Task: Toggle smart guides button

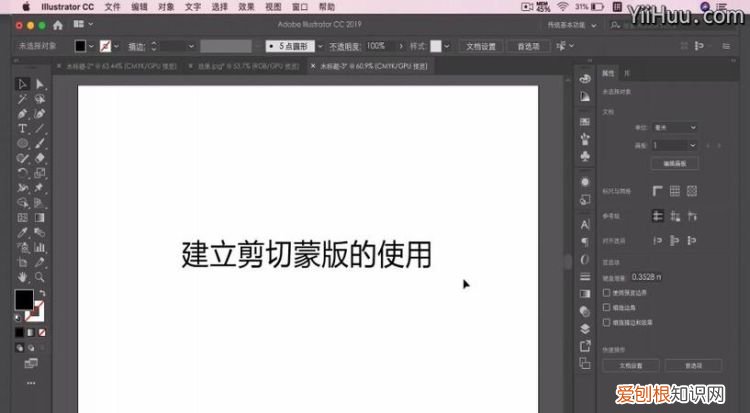Action: click(x=692, y=216)
